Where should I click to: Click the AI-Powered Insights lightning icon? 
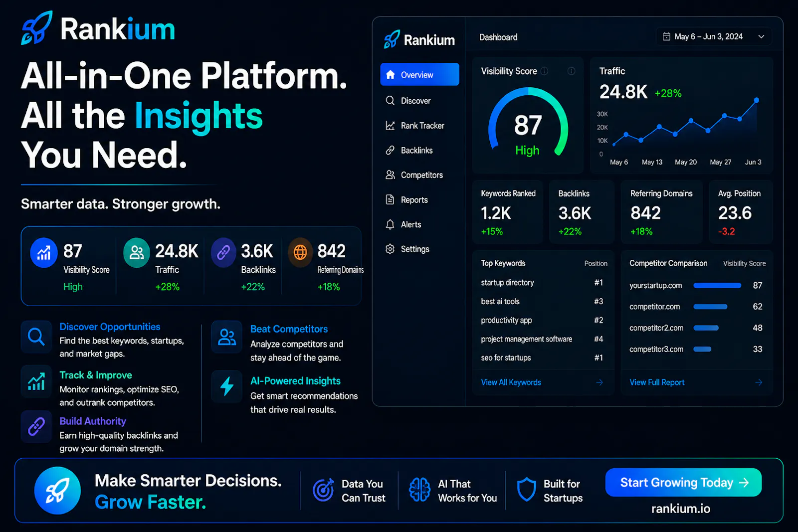227,386
